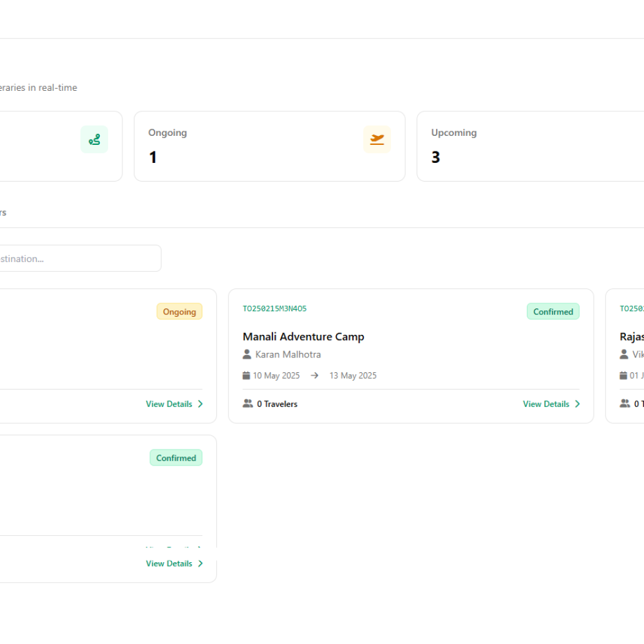Viewport: 644px width, 644px height.
Task: Click the orange plane icon in Ongoing stat card
Action: [377, 140]
